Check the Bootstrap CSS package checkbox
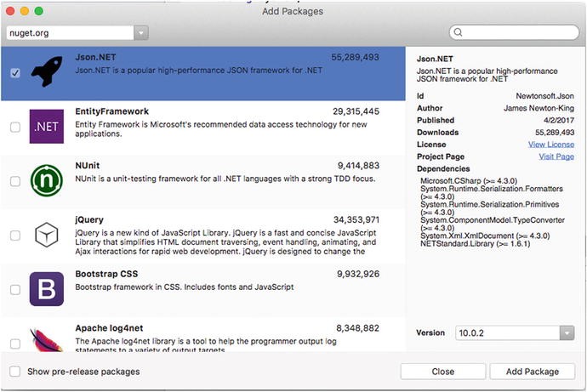 15,290
